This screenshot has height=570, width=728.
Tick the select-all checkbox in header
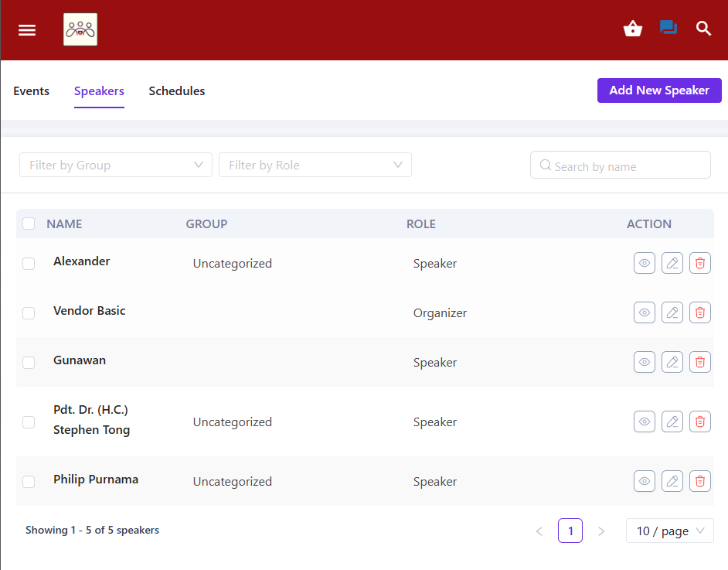29,224
